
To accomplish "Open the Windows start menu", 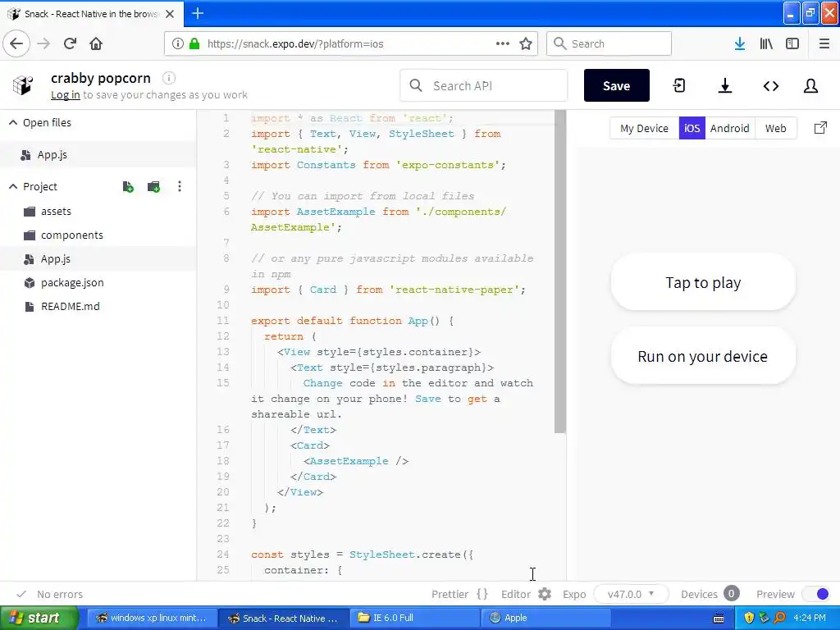I will [x=39, y=619].
